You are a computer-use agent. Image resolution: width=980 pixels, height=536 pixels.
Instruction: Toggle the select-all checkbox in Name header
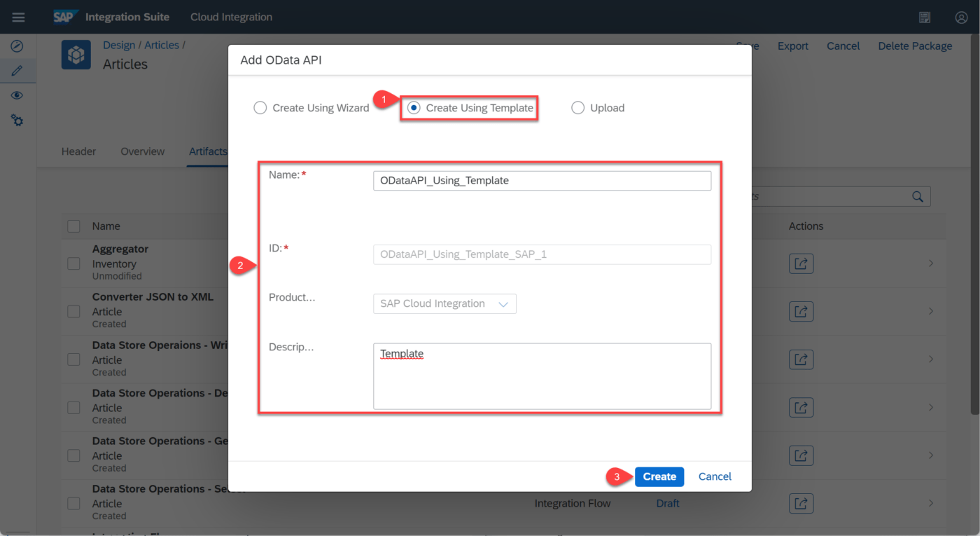(x=73, y=226)
